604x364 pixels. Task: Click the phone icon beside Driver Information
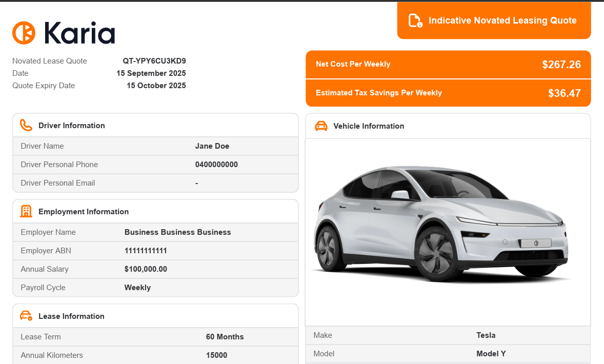(x=26, y=126)
